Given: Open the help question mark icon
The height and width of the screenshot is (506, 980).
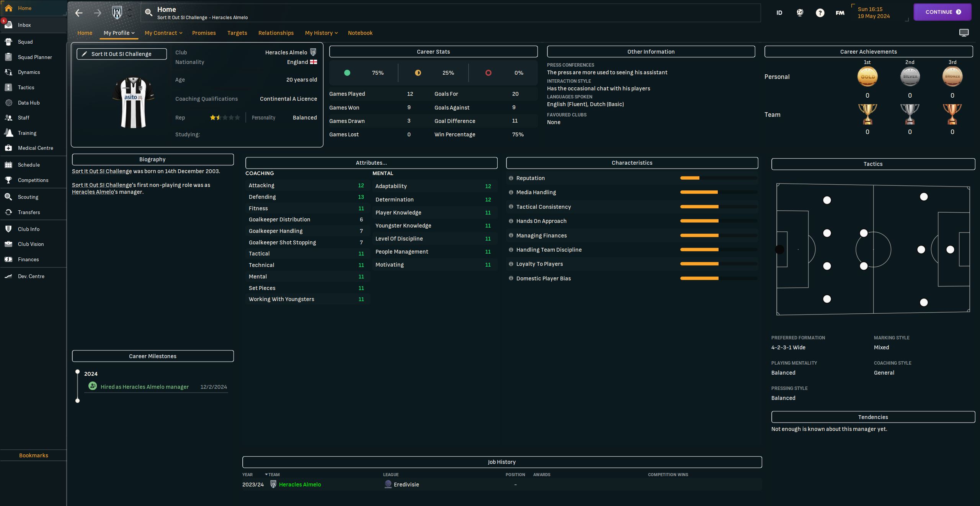Looking at the screenshot, I should [820, 13].
